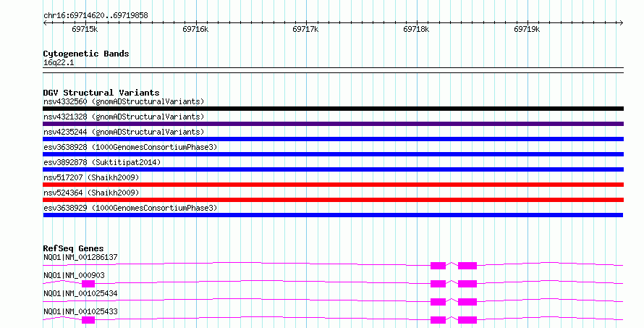Select the left exon pair box of NM_001286137
This screenshot has height=328, width=644.
coord(438,266)
